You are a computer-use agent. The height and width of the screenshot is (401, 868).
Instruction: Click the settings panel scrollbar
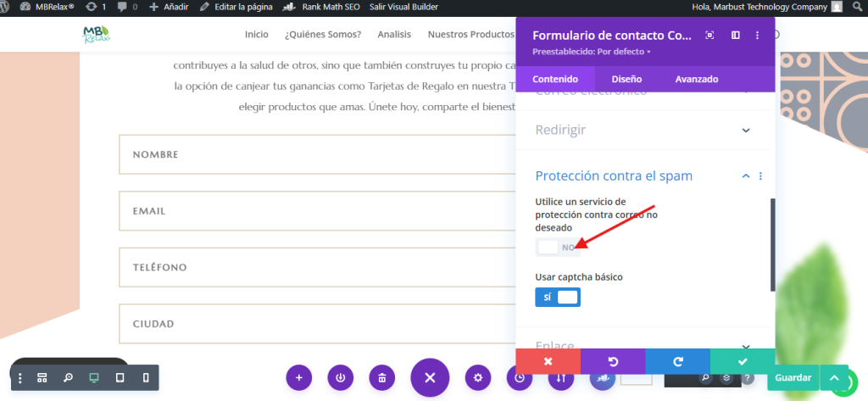tap(773, 244)
